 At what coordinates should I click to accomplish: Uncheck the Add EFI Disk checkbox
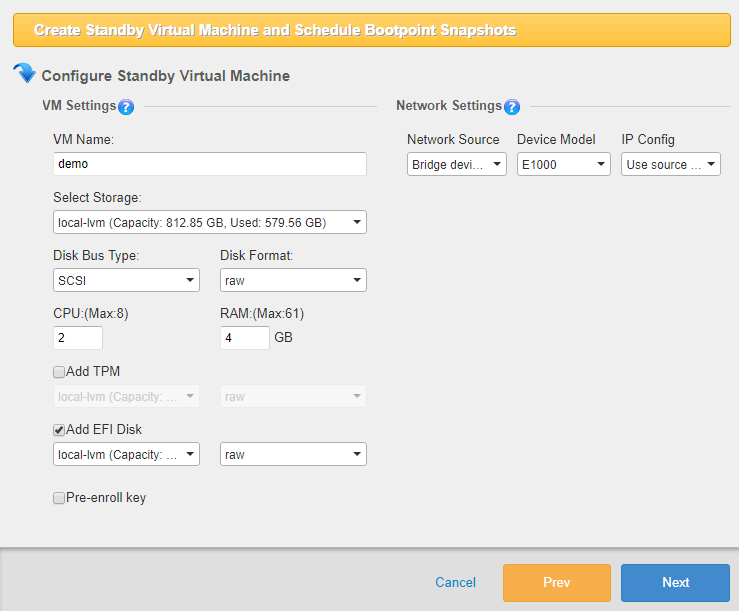(x=59, y=430)
